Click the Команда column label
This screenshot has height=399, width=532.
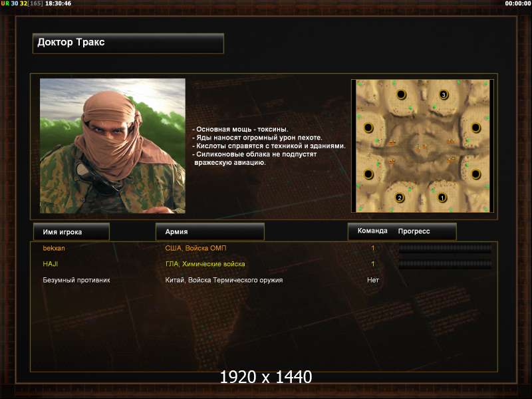point(372,231)
